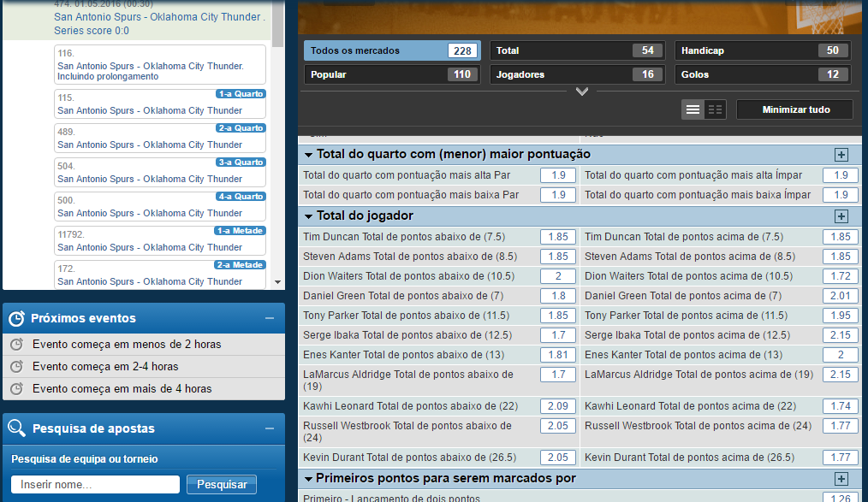The height and width of the screenshot is (502, 868).
Task: Select Kawhi Leonard abaixo de 22 odds 2.09
Action: click(558, 406)
